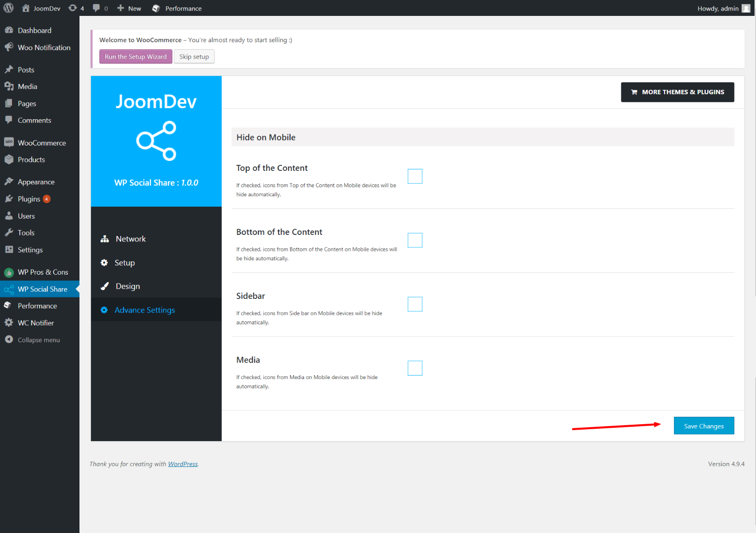Open the New content dropdown
Screen dimensions: 756x533
point(129,8)
